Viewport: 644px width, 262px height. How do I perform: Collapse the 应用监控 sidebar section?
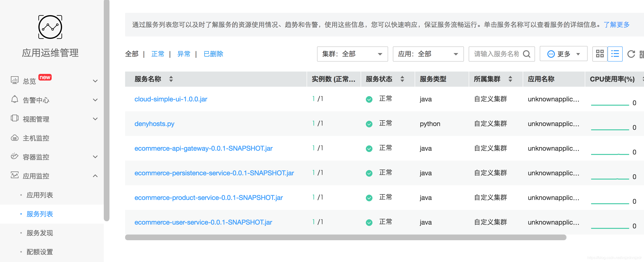point(95,176)
